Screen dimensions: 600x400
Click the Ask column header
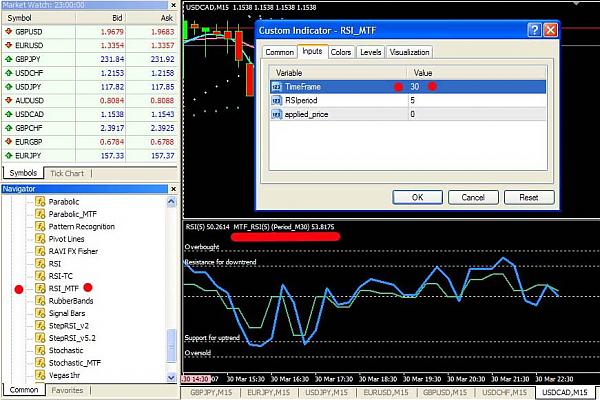pyautogui.click(x=152, y=18)
